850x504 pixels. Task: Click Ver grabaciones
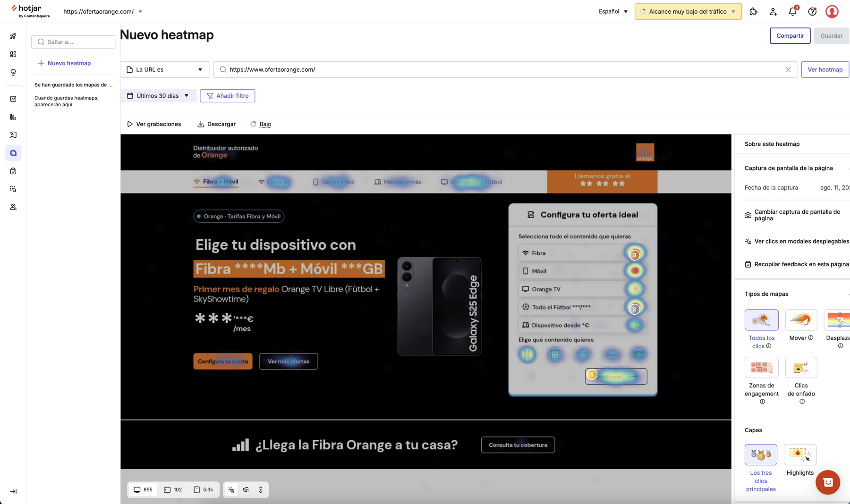click(154, 124)
